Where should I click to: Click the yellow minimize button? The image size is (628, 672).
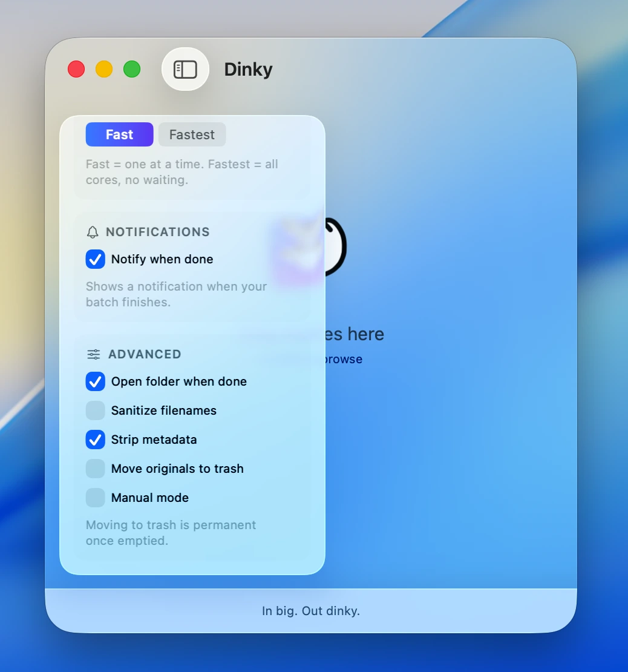coord(103,69)
